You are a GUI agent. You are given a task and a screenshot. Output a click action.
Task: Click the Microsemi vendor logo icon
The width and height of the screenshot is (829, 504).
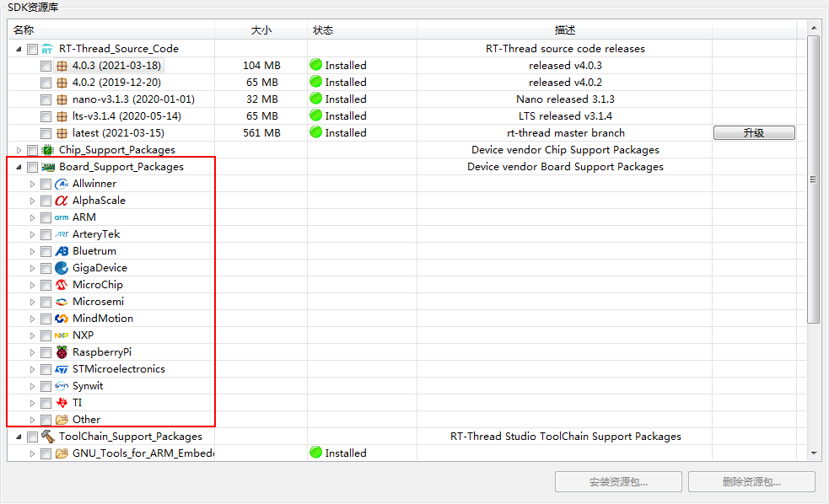click(62, 303)
